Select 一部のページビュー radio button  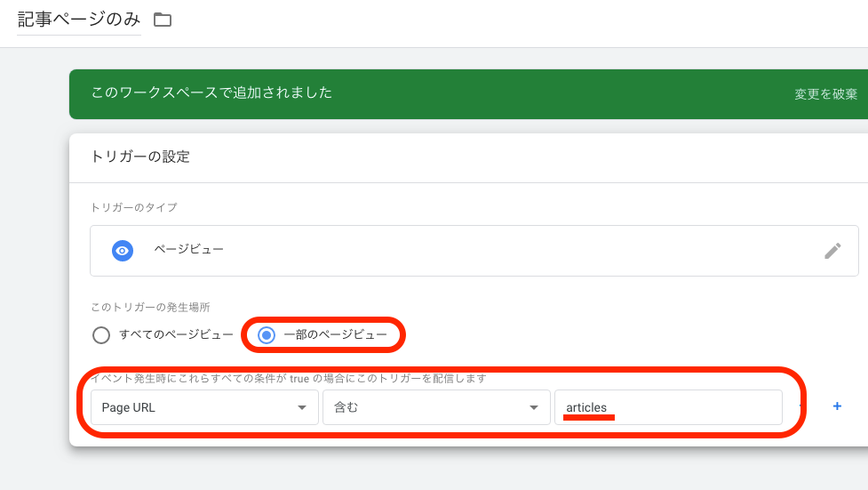267,334
